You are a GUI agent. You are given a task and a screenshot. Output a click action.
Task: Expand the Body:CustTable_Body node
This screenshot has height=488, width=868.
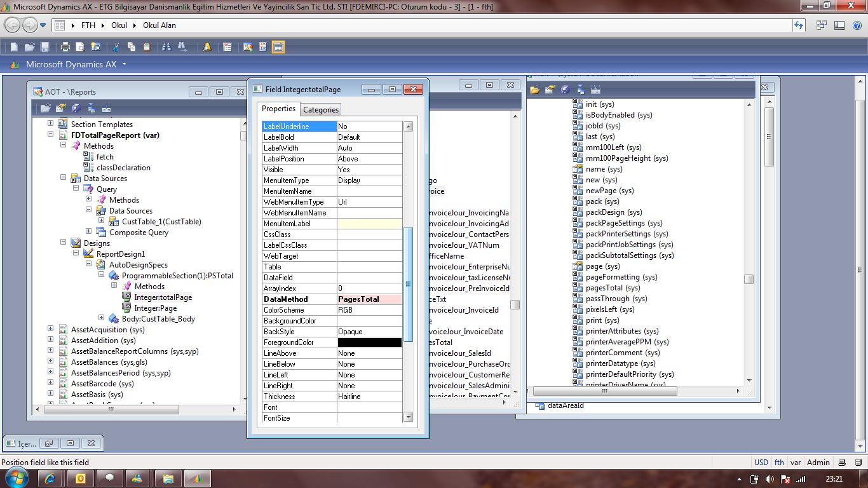[x=101, y=318]
